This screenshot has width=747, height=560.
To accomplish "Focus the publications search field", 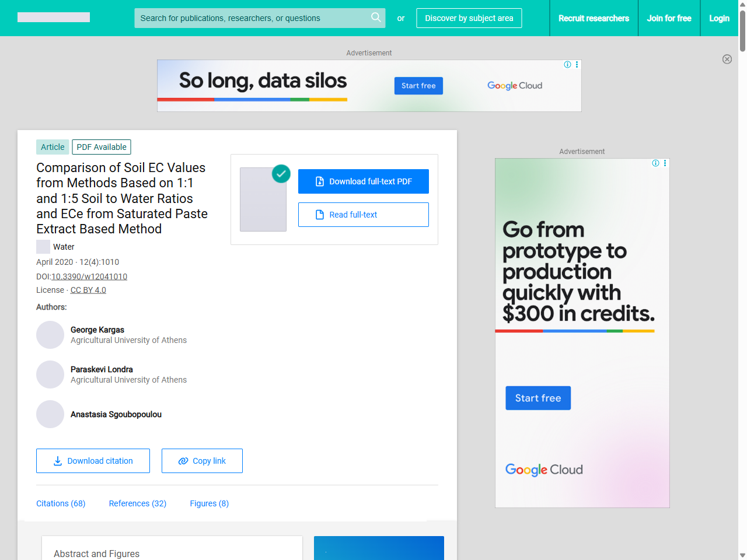I will click(251, 18).
